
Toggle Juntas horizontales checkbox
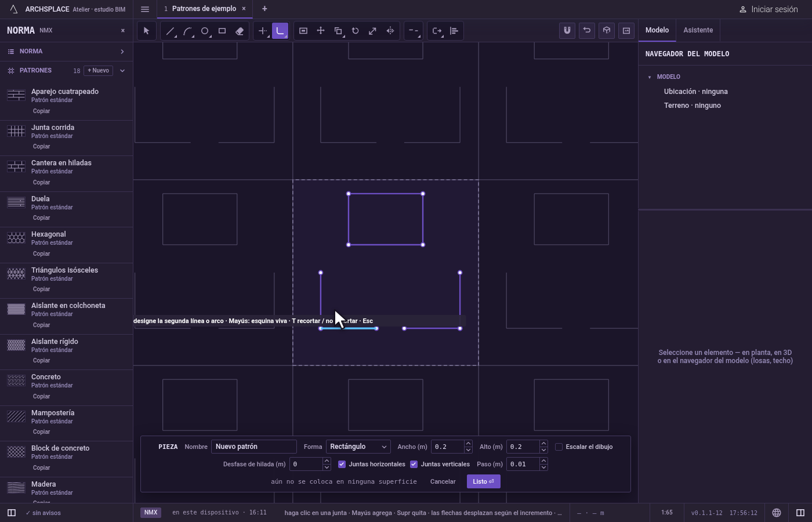pos(342,464)
